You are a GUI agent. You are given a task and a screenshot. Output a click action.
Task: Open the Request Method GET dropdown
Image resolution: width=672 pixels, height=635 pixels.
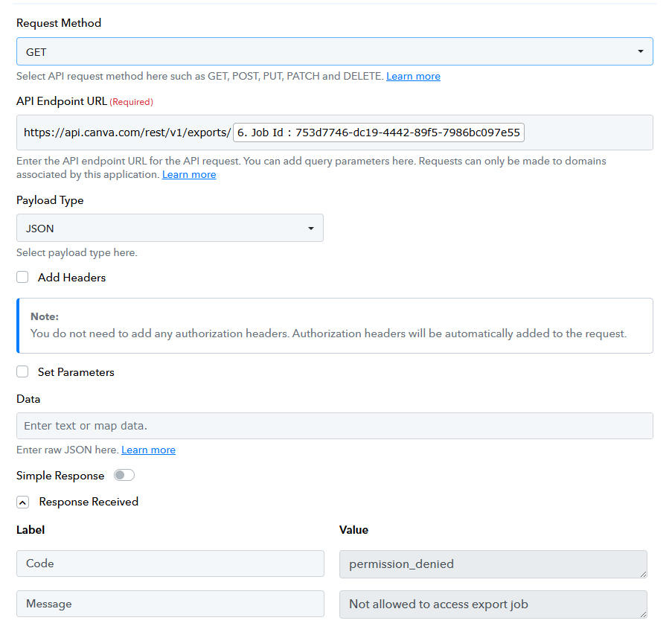click(334, 51)
